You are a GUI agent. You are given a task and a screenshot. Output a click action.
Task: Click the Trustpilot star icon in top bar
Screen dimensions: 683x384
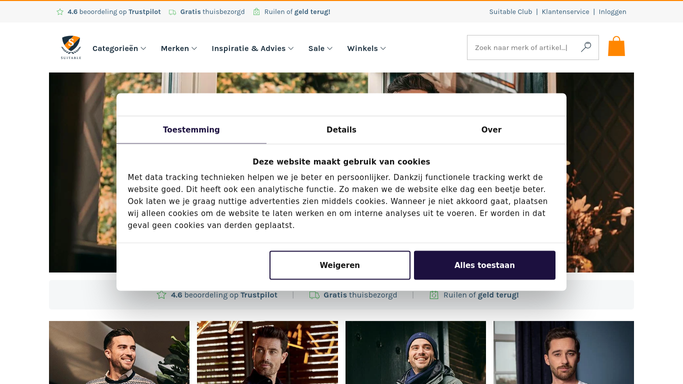click(x=60, y=12)
